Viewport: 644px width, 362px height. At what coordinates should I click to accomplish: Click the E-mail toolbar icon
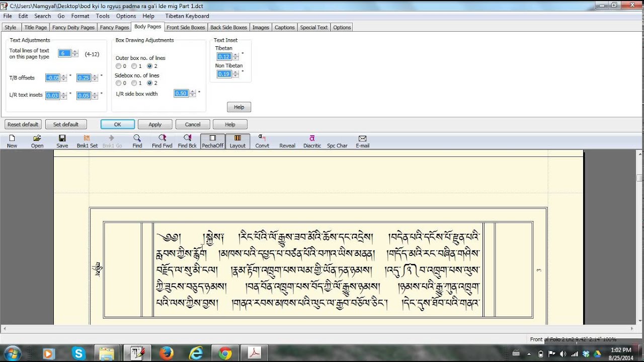click(x=362, y=141)
